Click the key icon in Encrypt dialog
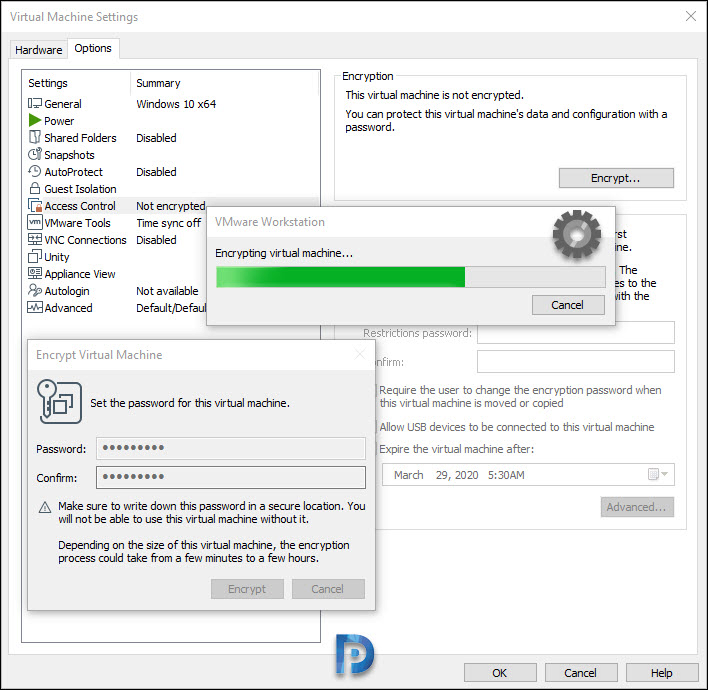The image size is (708, 690). click(x=59, y=401)
